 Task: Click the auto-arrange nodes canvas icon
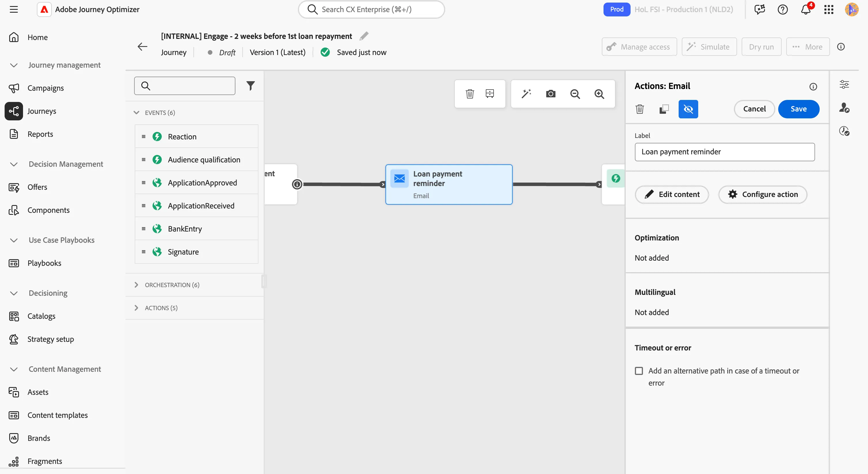point(490,94)
